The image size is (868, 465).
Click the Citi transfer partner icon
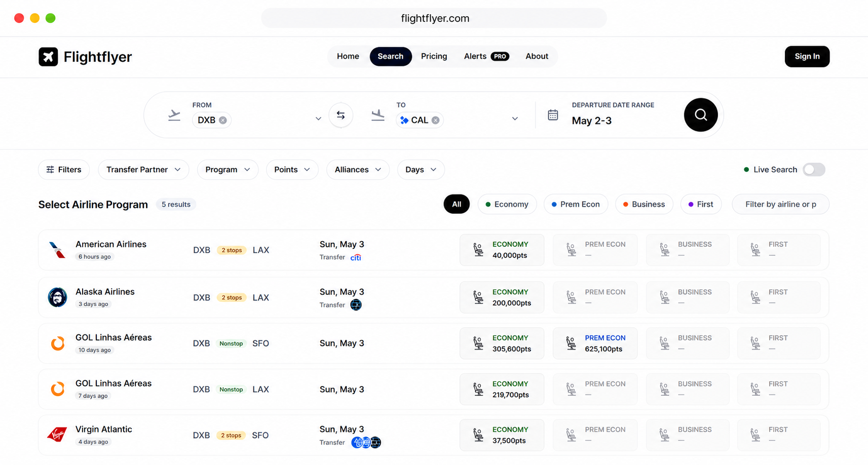coord(356,257)
